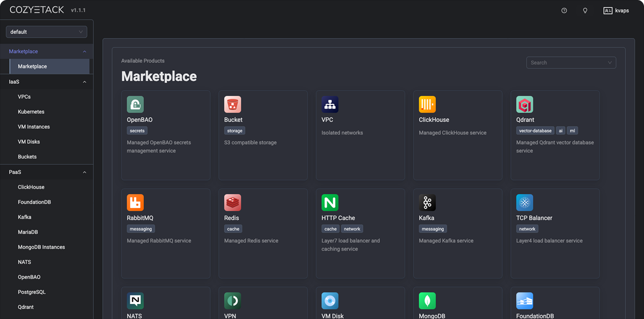Collapse the Marketplace menu section
644x319 pixels.
click(47, 51)
